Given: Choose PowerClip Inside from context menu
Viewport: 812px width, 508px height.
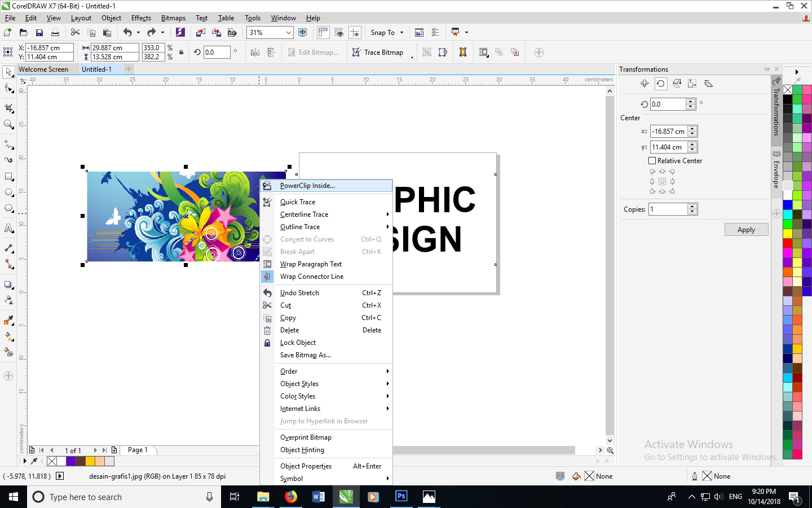Looking at the screenshot, I should tap(307, 186).
